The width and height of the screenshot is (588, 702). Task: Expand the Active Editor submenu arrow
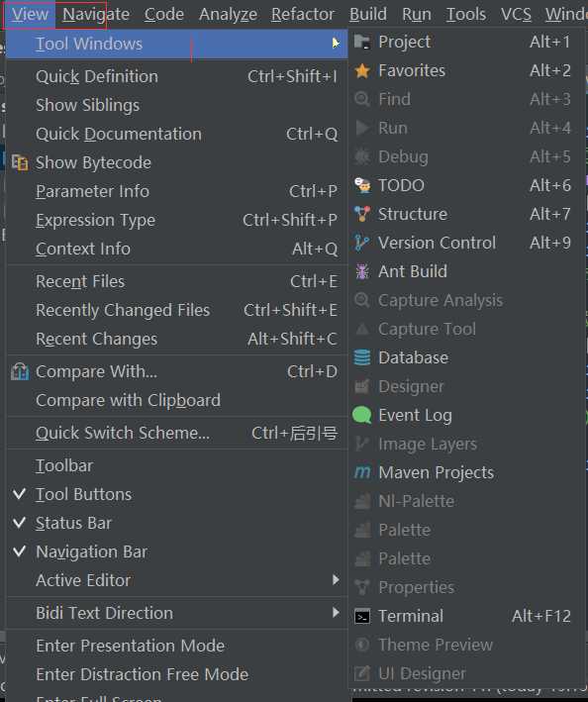336,580
